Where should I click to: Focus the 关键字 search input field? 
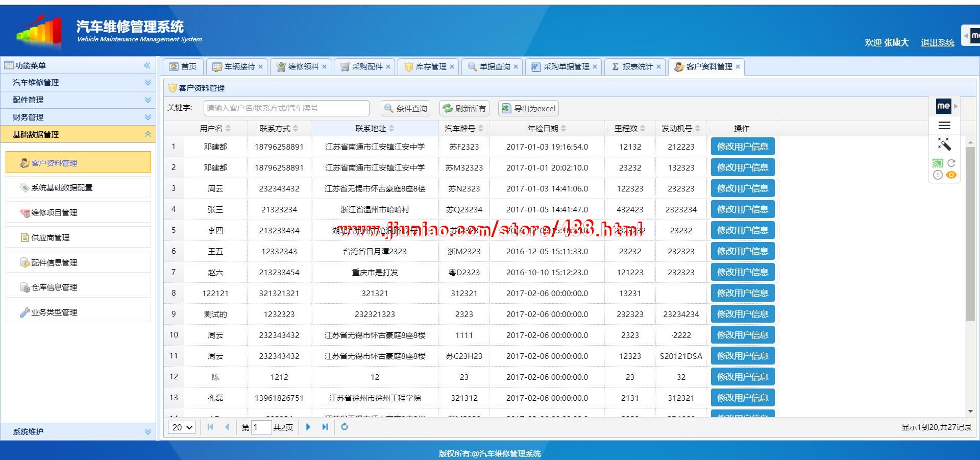pyautogui.click(x=286, y=108)
